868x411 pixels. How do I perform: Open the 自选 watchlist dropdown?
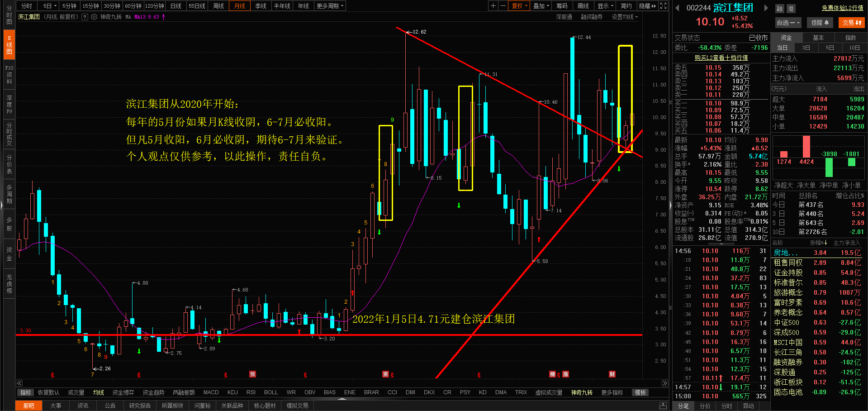point(788,23)
